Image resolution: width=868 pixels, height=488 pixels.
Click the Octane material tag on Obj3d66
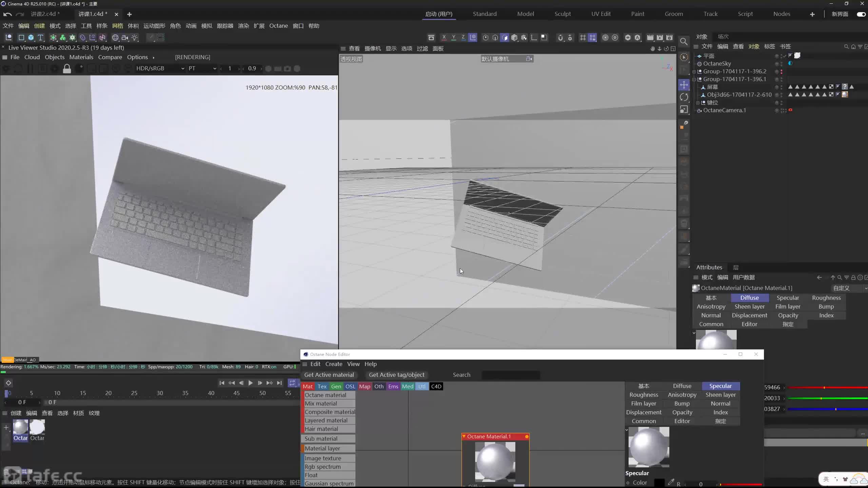click(x=845, y=95)
